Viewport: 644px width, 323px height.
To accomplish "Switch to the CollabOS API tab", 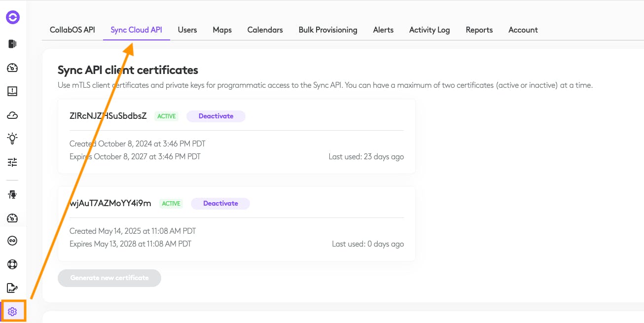I will click(72, 30).
